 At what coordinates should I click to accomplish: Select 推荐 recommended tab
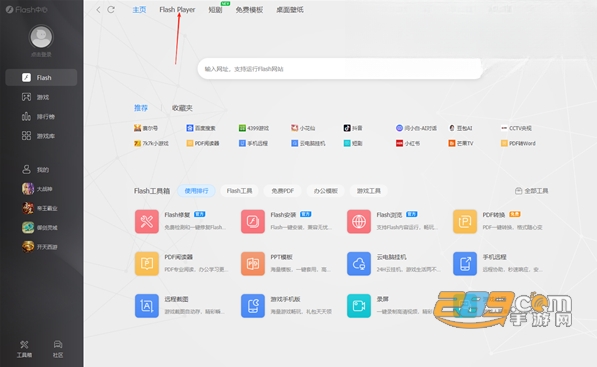(141, 108)
